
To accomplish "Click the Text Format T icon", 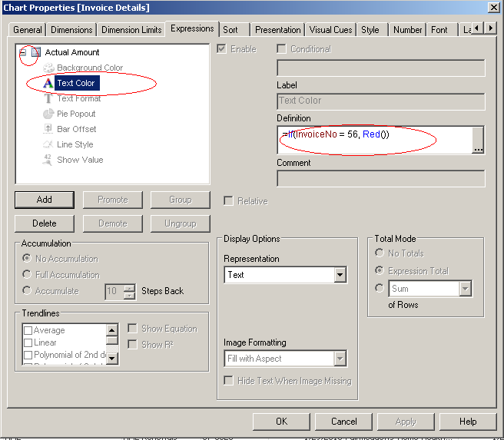I will 48,98.
